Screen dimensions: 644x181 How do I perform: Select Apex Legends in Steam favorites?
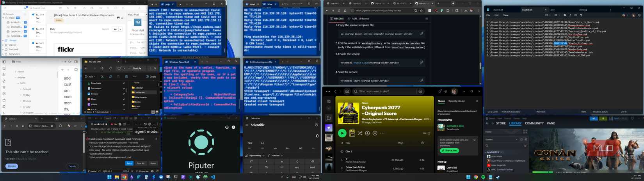pos(498,165)
